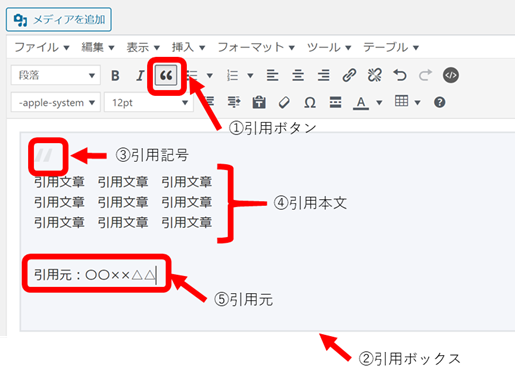Undo the last action
The width and height of the screenshot is (515, 377).
click(x=400, y=76)
